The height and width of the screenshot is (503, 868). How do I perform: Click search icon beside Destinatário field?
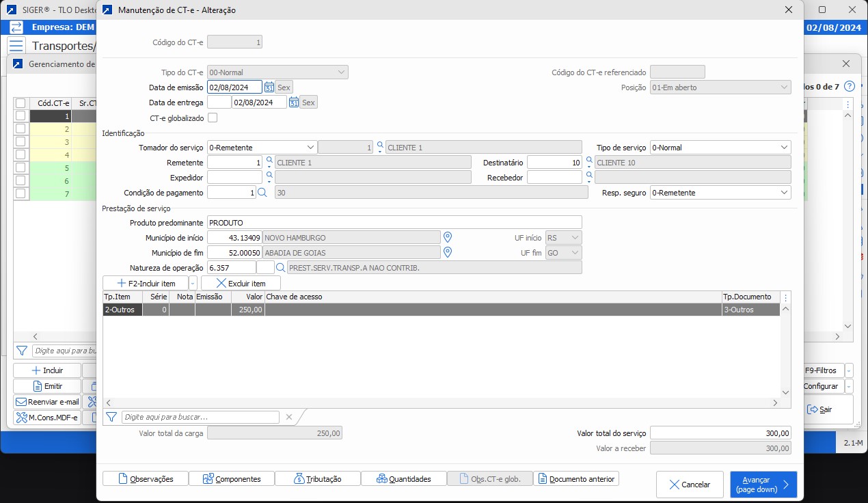[589, 162]
